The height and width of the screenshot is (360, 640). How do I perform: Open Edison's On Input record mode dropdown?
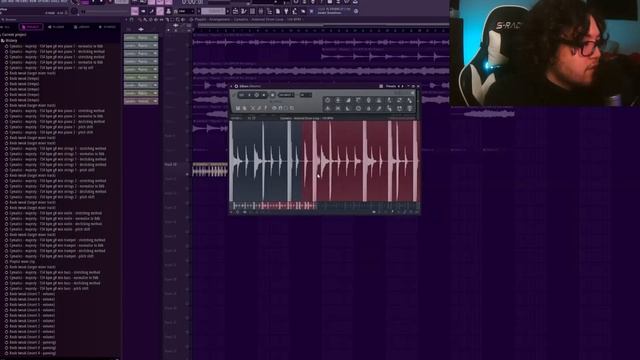click(x=286, y=95)
